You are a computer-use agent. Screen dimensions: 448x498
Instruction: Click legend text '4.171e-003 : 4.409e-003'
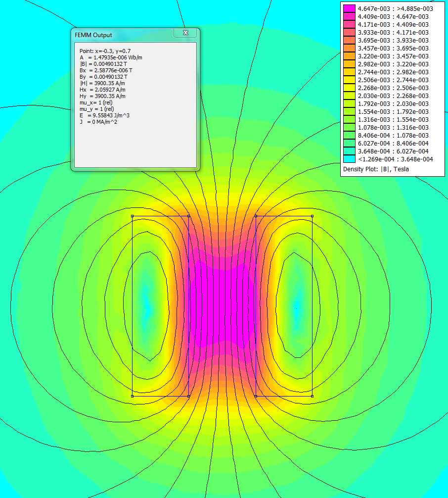click(x=393, y=24)
